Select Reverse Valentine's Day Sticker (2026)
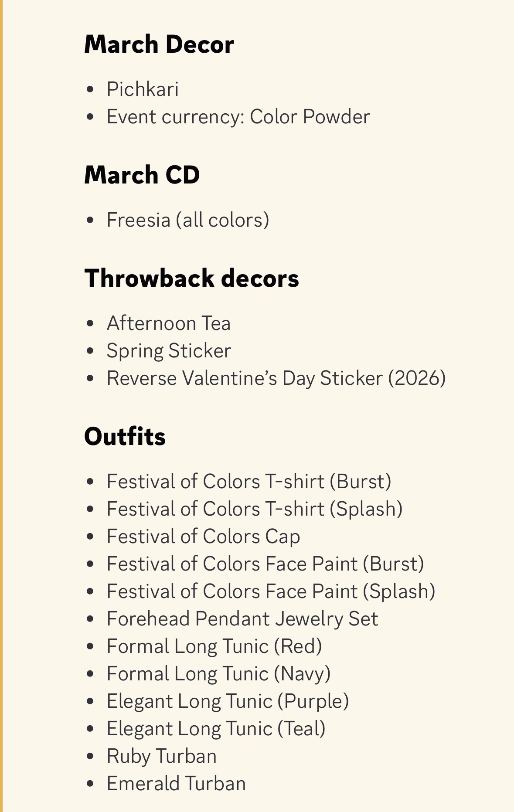 tap(276, 378)
